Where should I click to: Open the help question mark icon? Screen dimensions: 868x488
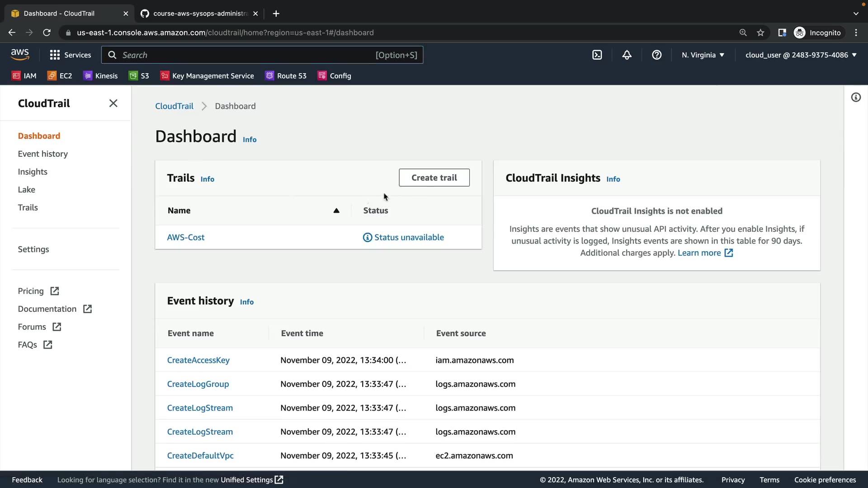click(x=656, y=55)
